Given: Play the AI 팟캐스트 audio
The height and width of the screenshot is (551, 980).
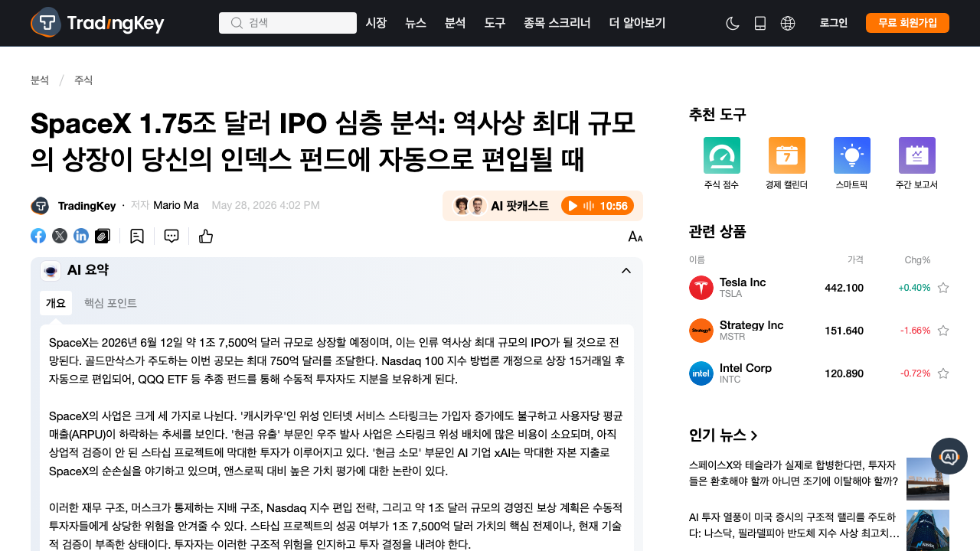Looking at the screenshot, I should pos(597,206).
